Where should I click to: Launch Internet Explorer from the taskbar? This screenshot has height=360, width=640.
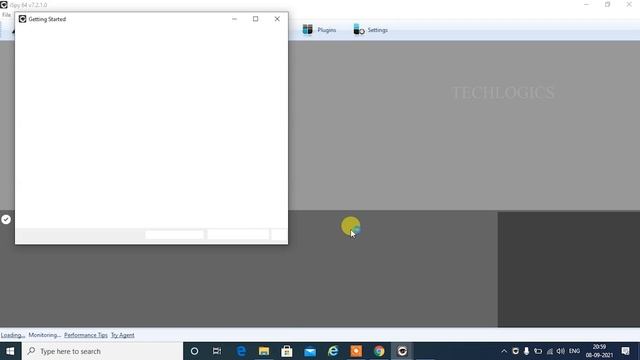(x=333, y=351)
